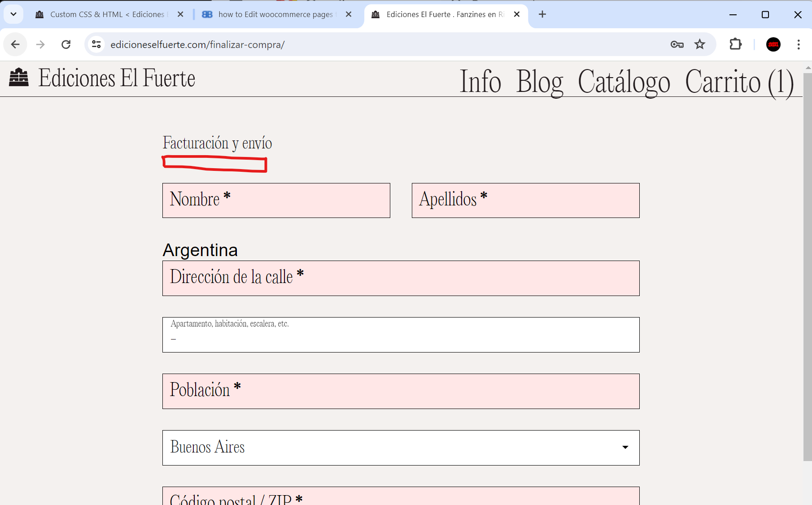Switch to the woocommerce editing guide tab
Viewport: 812px width, 505px height.
(276, 14)
